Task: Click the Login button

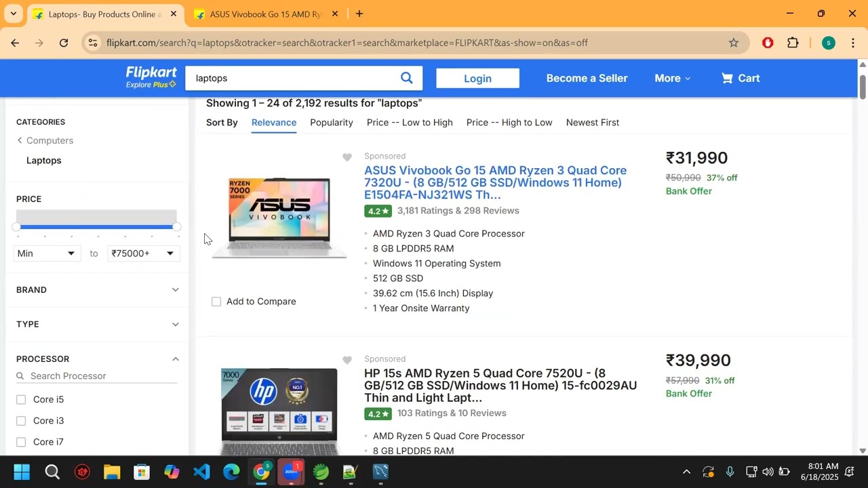Action: pos(478,78)
